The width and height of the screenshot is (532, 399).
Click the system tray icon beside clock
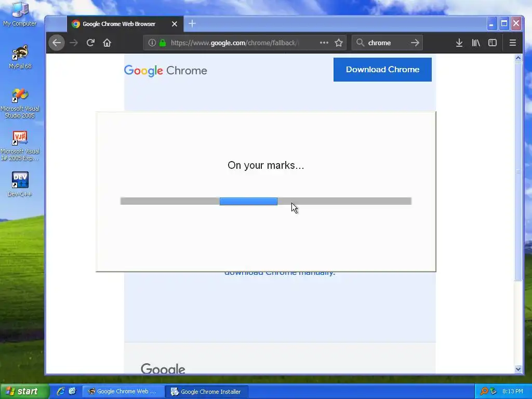coord(494,391)
